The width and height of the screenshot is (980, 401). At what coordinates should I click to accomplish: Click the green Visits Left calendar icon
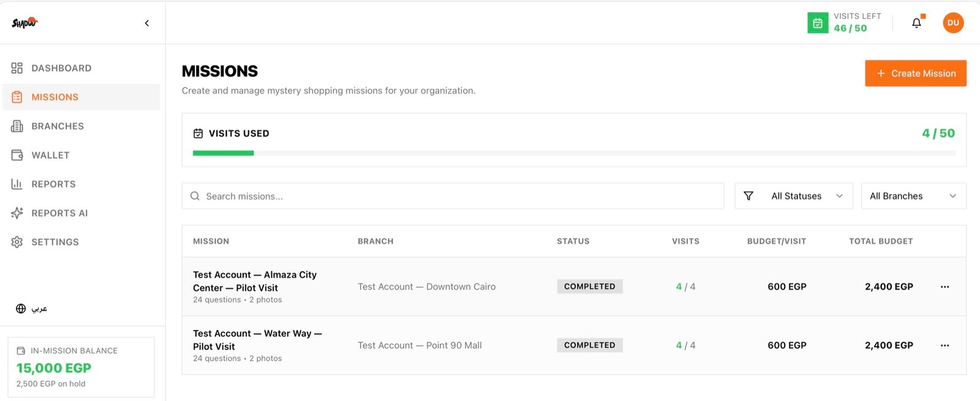(818, 23)
